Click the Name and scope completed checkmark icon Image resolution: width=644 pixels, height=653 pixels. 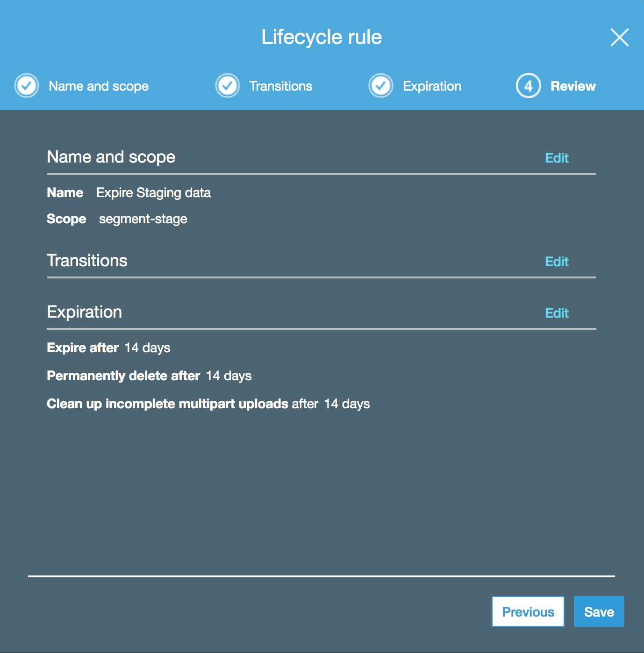tap(26, 85)
